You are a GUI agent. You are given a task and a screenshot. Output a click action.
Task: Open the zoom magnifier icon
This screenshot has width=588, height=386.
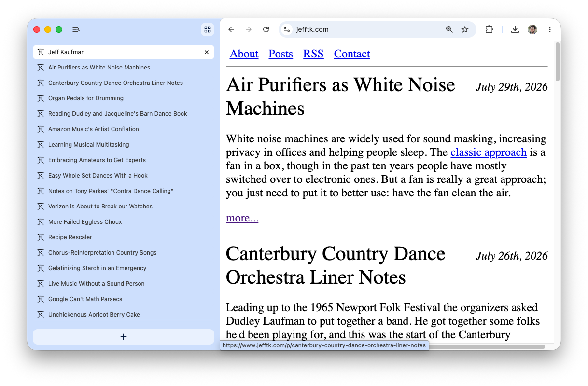[x=449, y=29]
